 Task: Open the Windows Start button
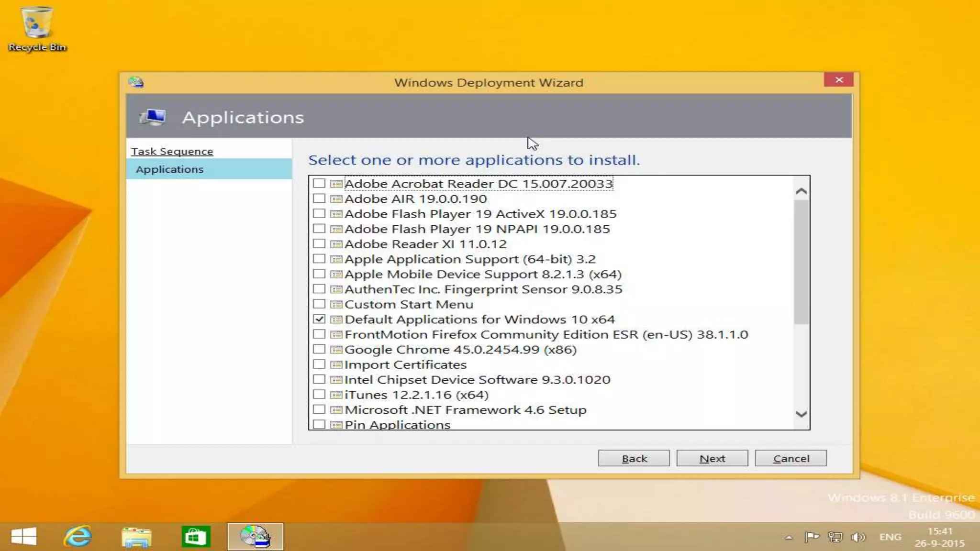23,537
